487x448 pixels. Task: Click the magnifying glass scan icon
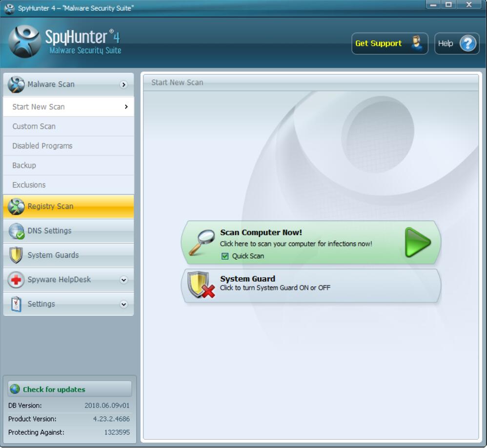pyautogui.click(x=202, y=243)
